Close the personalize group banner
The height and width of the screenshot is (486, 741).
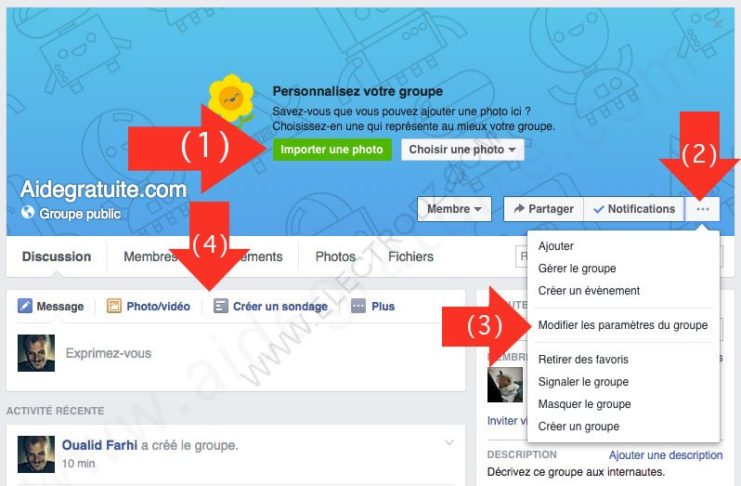pos(717,24)
